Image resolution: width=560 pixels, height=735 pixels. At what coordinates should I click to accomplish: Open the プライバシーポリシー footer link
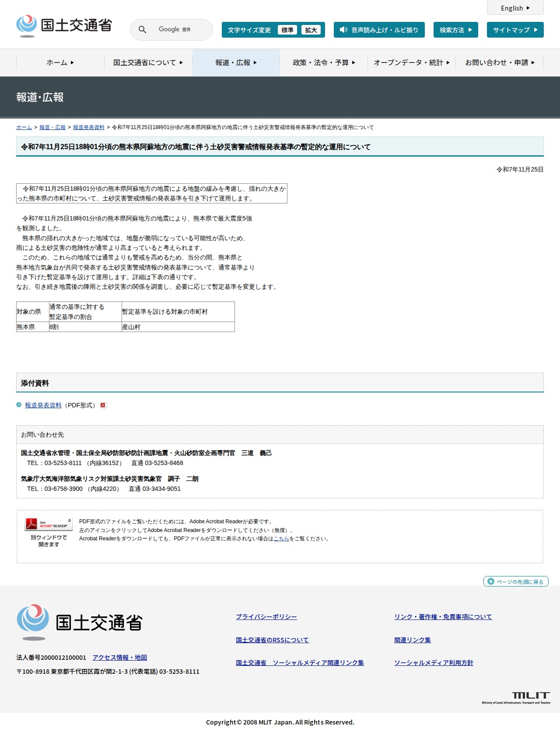tap(266, 617)
